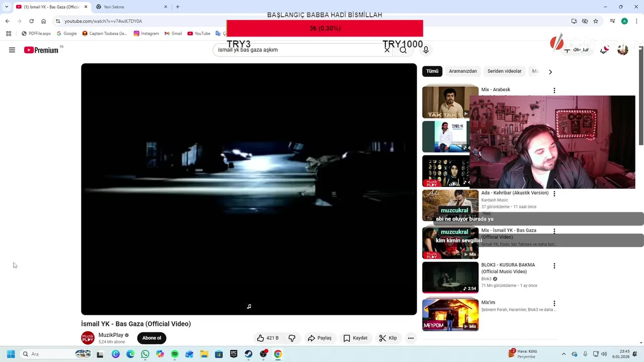Open YouTube notifications bell
The height and width of the screenshot is (362, 644).
point(604,50)
